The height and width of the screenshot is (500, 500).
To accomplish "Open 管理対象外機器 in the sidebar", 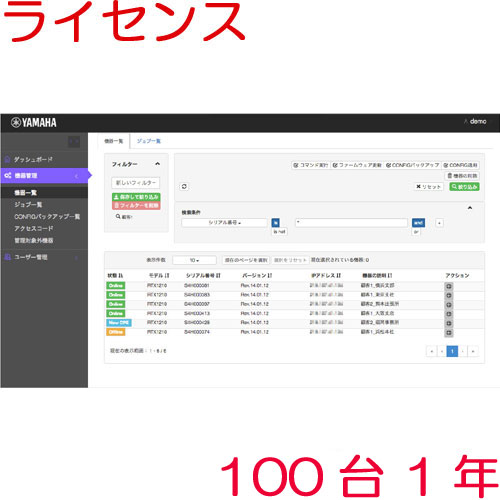I will [33, 240].
